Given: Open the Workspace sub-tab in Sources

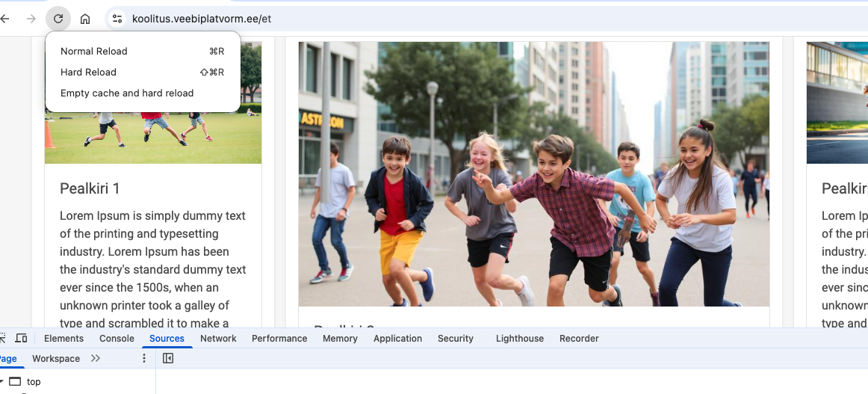Looking at the screenshot, I should (56, 359).
